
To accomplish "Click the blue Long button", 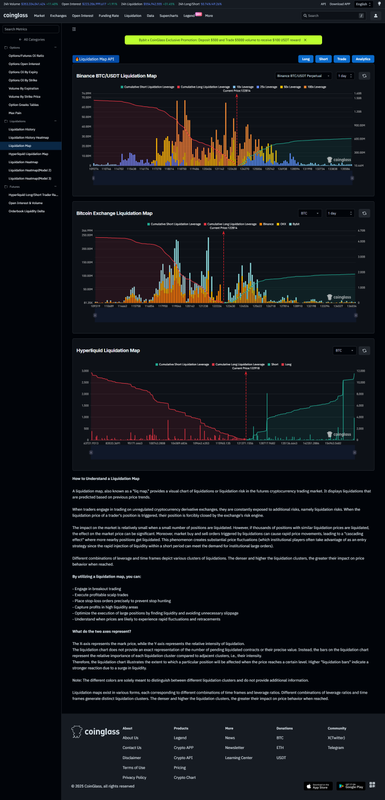I will tap(305, 59).
